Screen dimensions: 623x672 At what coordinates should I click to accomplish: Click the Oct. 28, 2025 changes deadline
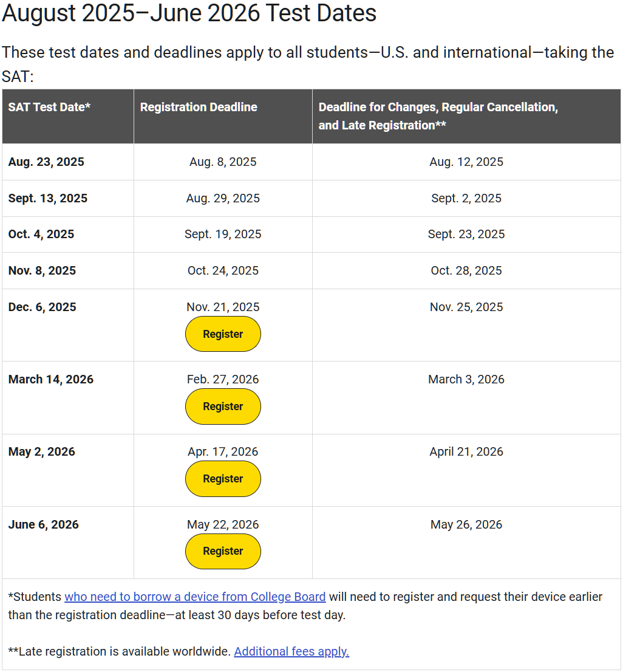coord(466,271)
